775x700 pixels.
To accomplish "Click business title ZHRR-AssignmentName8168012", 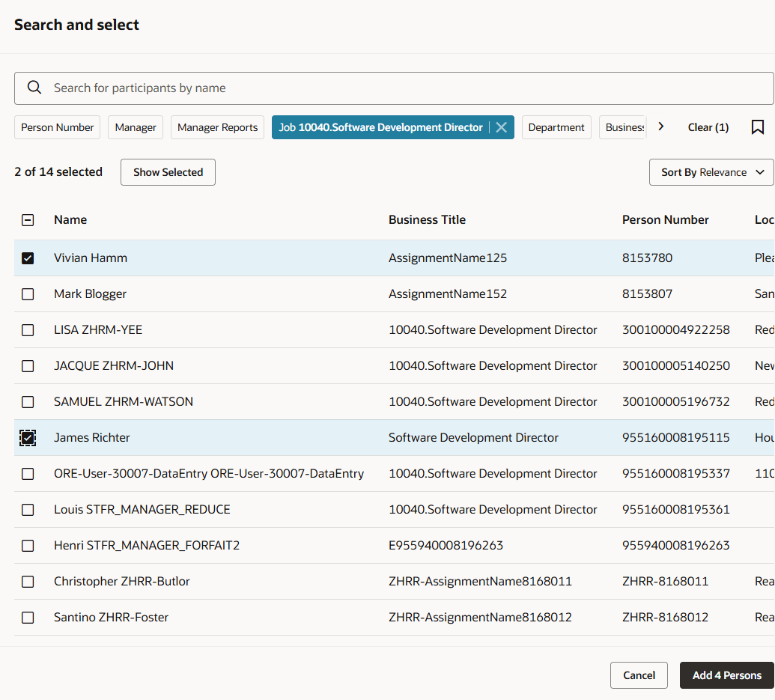I will pyautogui.click(x=480, y=618).
